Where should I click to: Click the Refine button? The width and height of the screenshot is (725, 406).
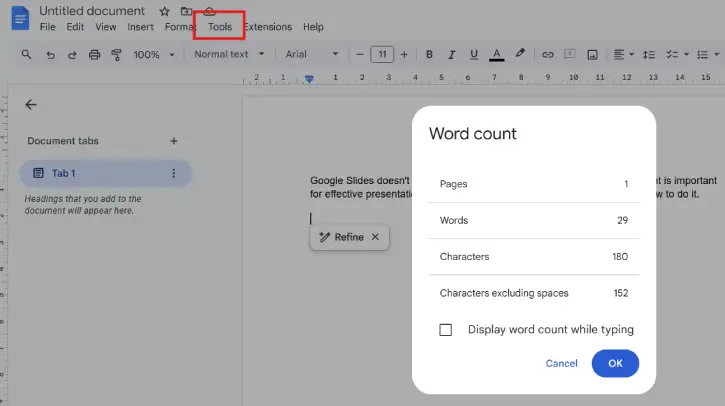[342, 237]
